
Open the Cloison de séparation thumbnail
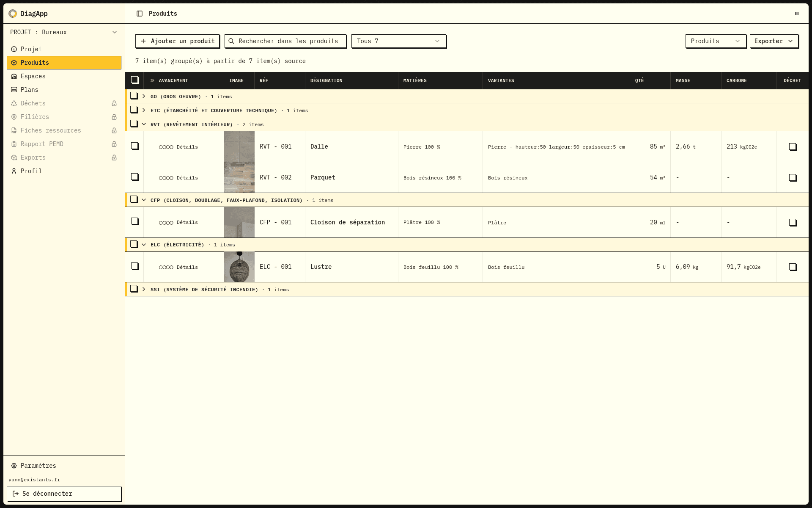click(239, 222)
